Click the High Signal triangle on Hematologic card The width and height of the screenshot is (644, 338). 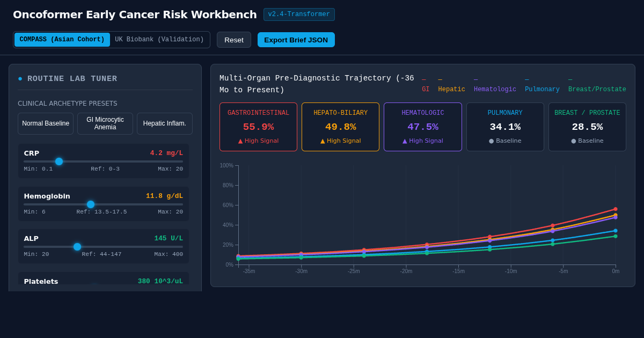[405, 141]
